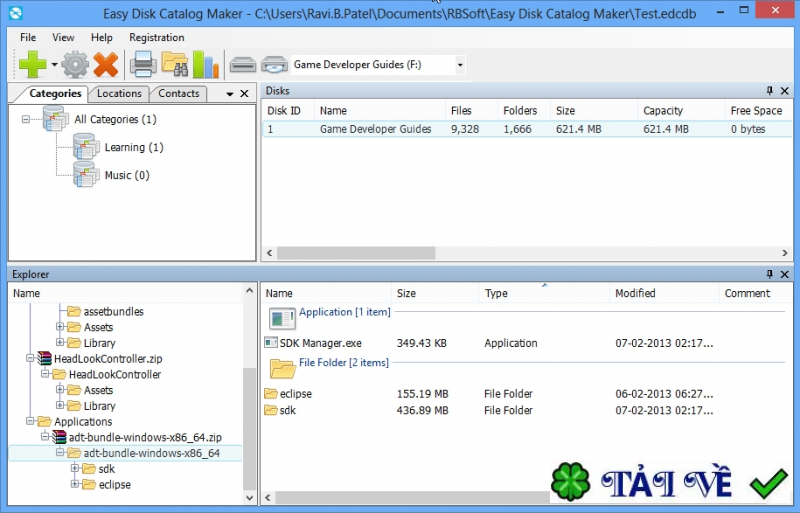Collapse the All Categories tree node
This screenshot has width=800, height=513.
coord(26,119)
